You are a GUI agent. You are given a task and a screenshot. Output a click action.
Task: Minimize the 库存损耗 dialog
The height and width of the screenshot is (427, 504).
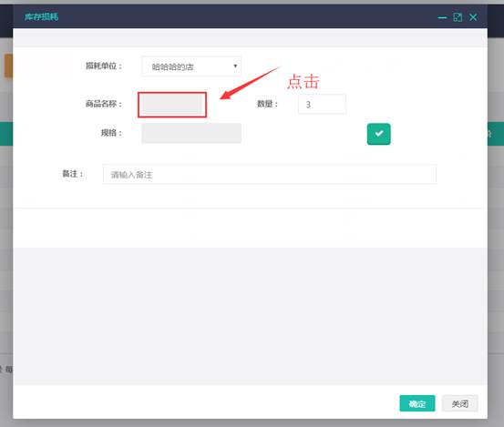pyautogui.click(x=442, y=17)
